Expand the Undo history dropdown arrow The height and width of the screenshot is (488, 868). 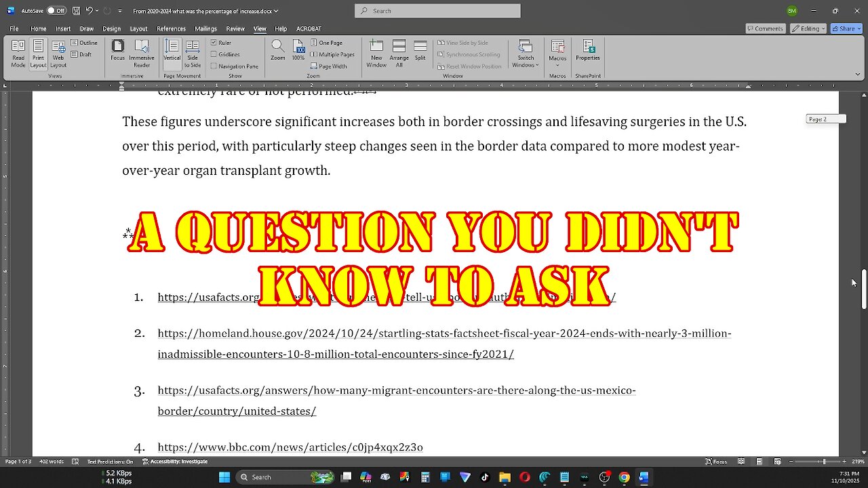[x=98, y=11]
